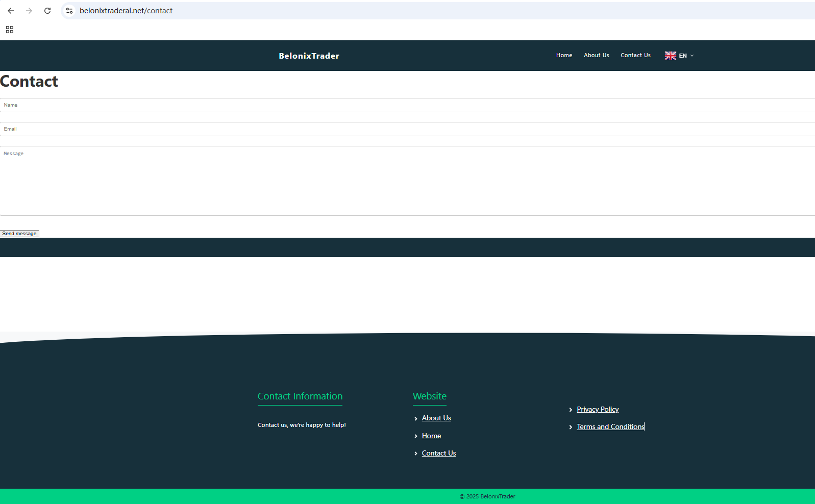Image resolution: width=815 pixels, height=504 pixels.
Task: Expand the EN language dropdown
Action: click(x=686, y=56)
